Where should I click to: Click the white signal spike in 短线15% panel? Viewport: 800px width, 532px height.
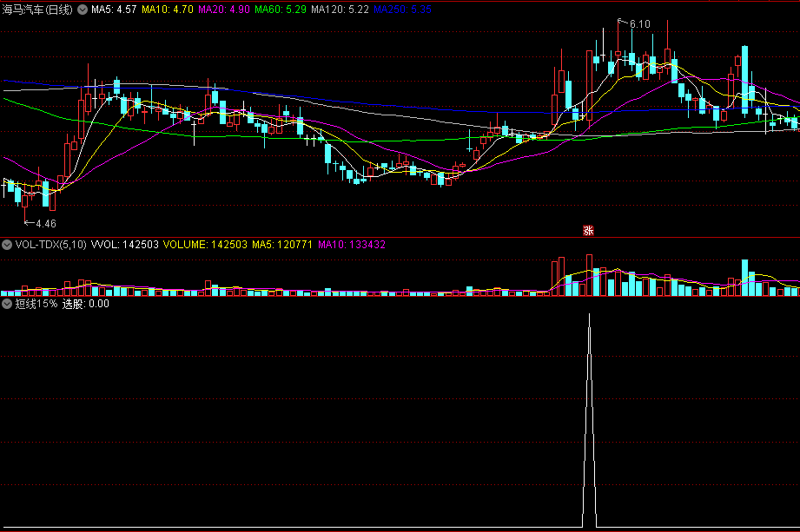(589, 420)
